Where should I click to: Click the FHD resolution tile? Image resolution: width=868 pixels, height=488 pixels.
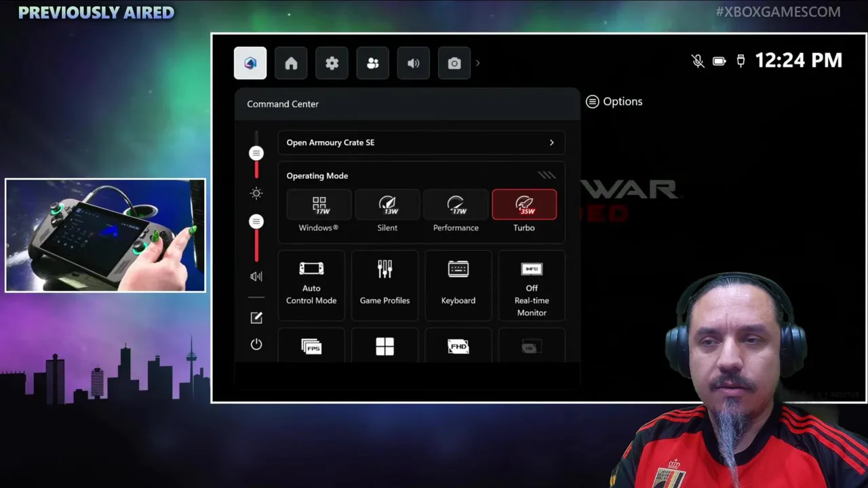pos(458,346)
